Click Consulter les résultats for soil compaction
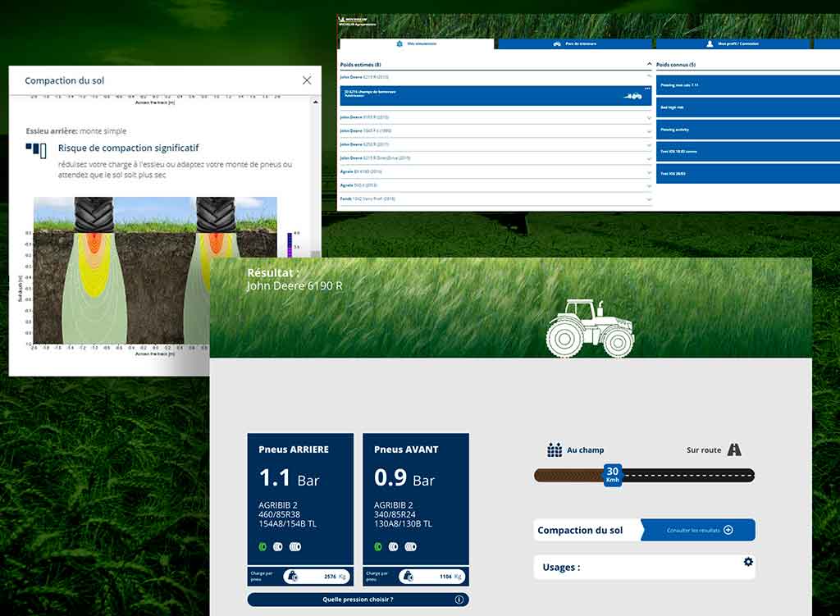 point(698,531)
